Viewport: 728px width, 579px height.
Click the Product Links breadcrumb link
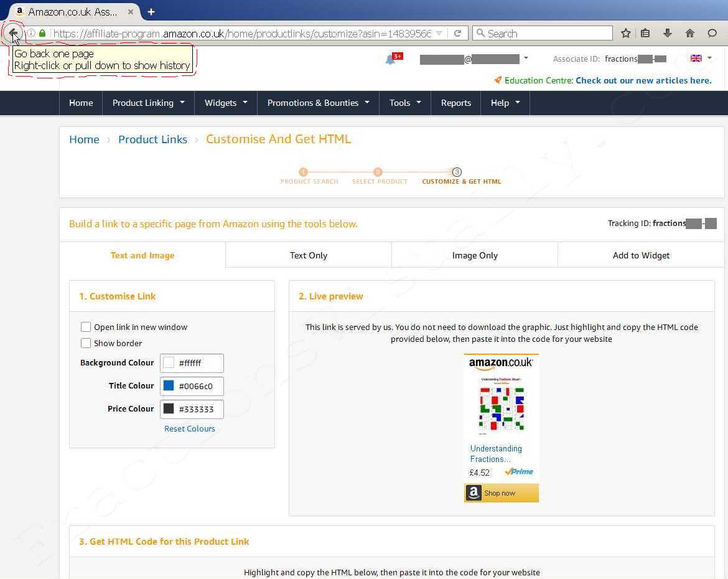(x=152, y=139)
